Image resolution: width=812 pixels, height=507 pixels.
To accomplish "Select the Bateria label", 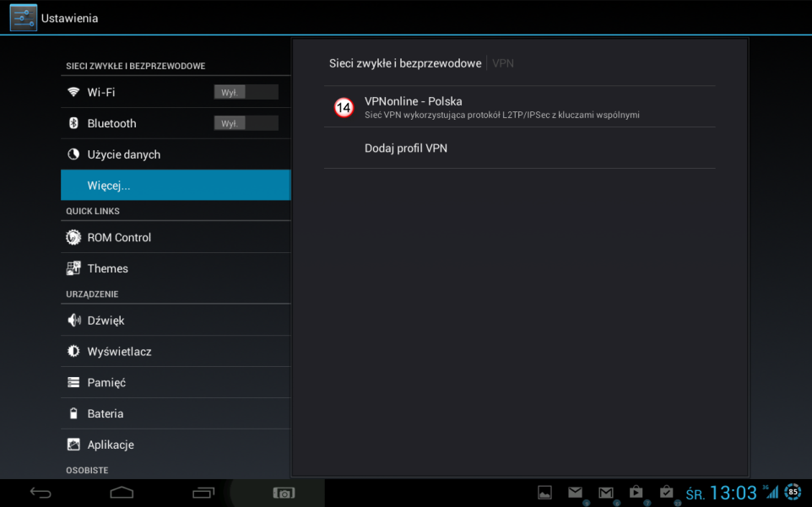I will (x=106, y=413).
